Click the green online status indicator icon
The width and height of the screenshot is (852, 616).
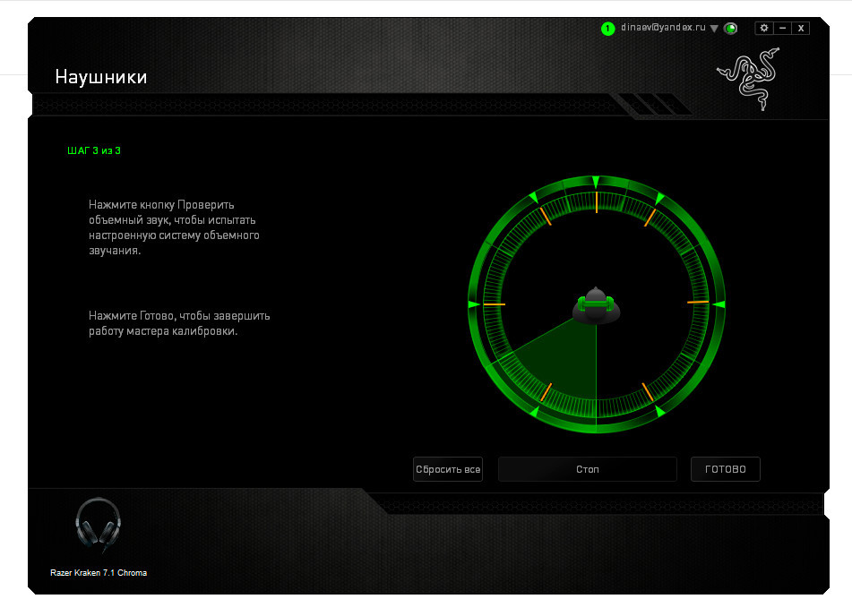(x=731, y=29)
